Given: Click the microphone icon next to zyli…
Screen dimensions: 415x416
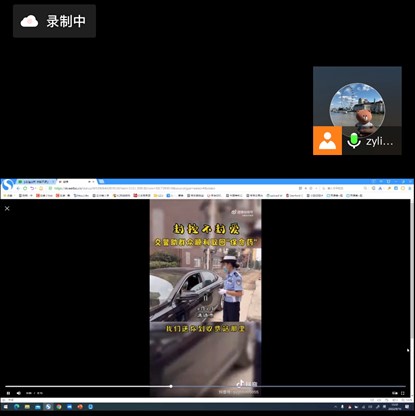Looking at the screenshot, I should [354, 141].
